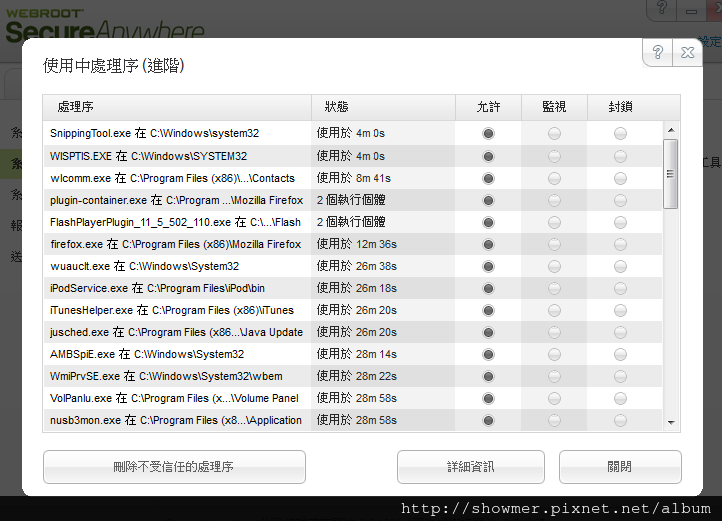722x521 pixels.
Task: Set WmiPrvSE.exe to Monitor
Action: tap(554, 376)
